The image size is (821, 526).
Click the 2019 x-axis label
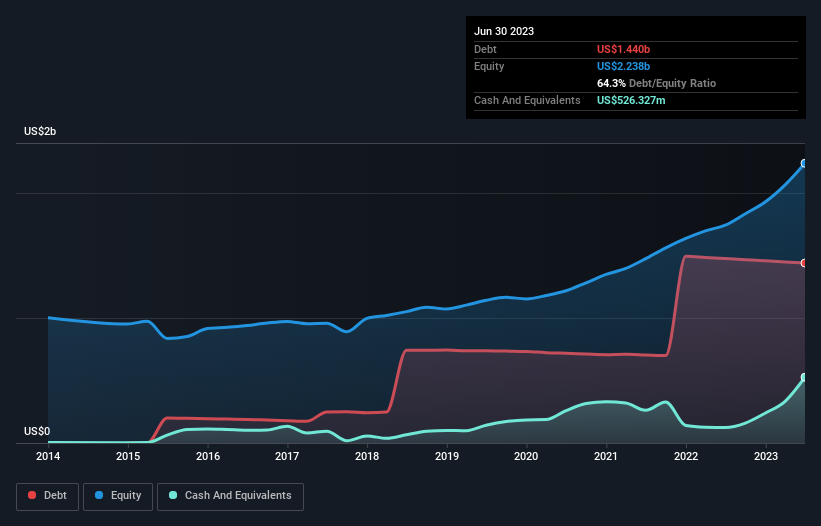click(x=447, y=456)
